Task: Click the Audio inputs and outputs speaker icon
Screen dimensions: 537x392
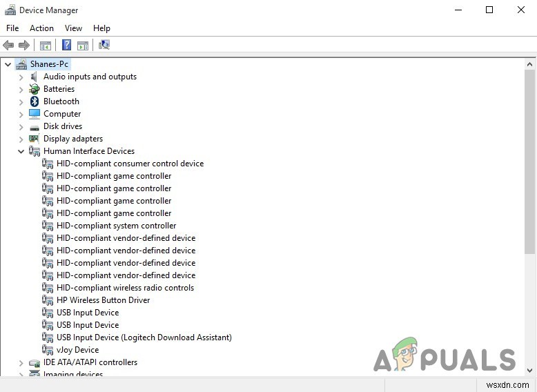Action: pyautogui.click(x=34, y=77)
